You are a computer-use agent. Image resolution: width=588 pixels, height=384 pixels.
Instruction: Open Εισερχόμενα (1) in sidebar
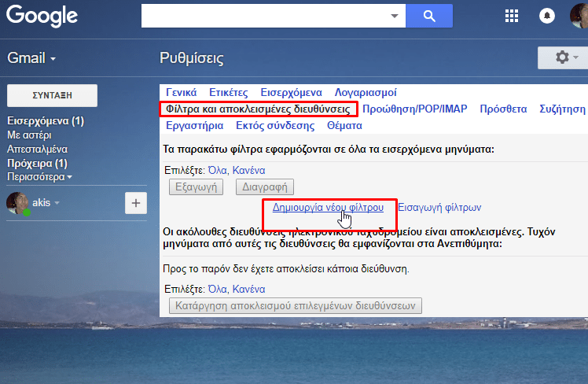click(46, 121)
